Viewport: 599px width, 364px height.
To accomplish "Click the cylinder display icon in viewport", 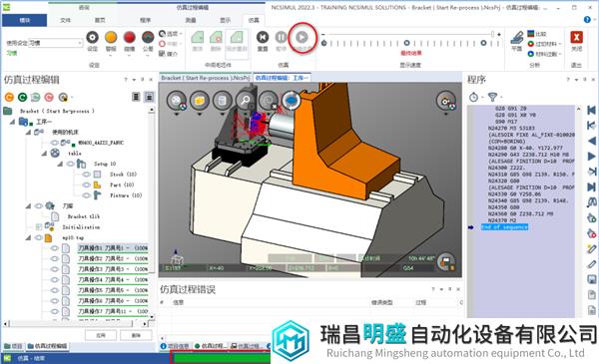I will click(x=223, y=101).
